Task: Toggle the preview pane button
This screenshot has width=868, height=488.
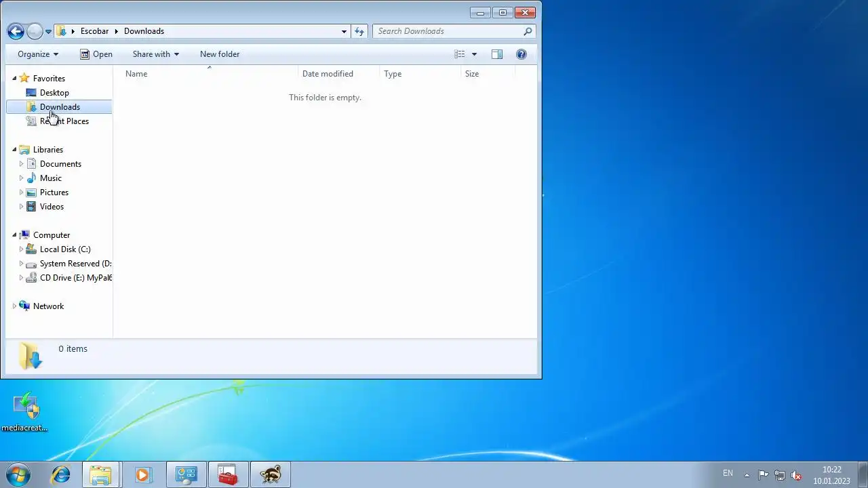Action: click(497, 54)
